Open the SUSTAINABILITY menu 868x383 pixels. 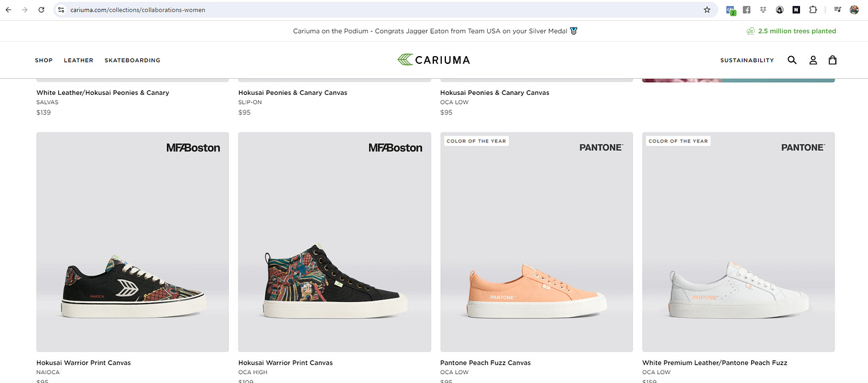click(747, 60)
